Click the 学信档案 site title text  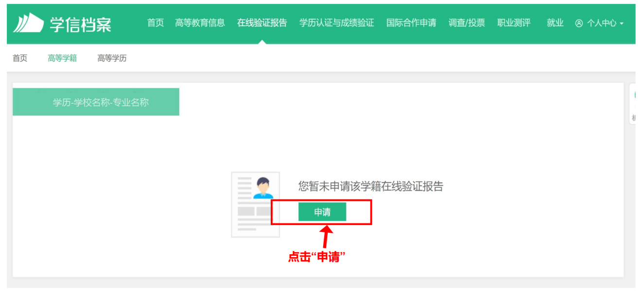click(x=81, y=23)
